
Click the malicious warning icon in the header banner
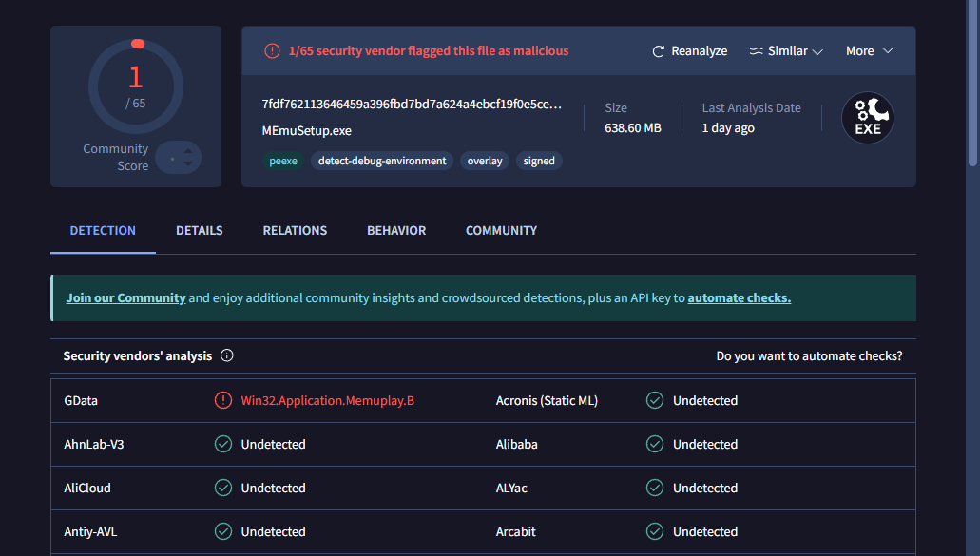point(272,50)
